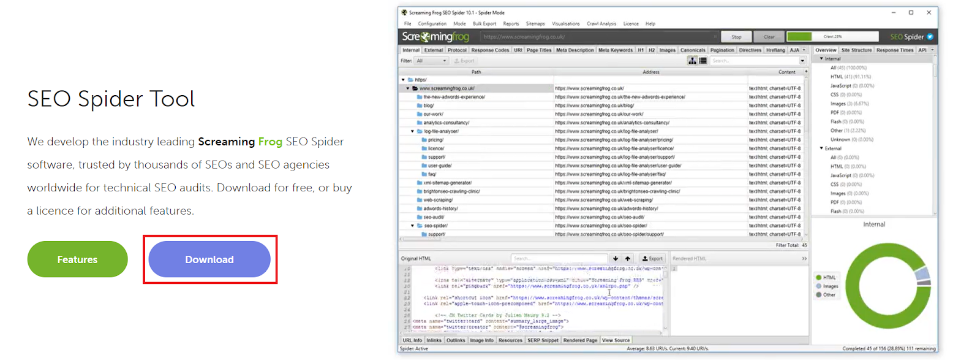Open the Rendered Page bottom tab

pos(580,340)
